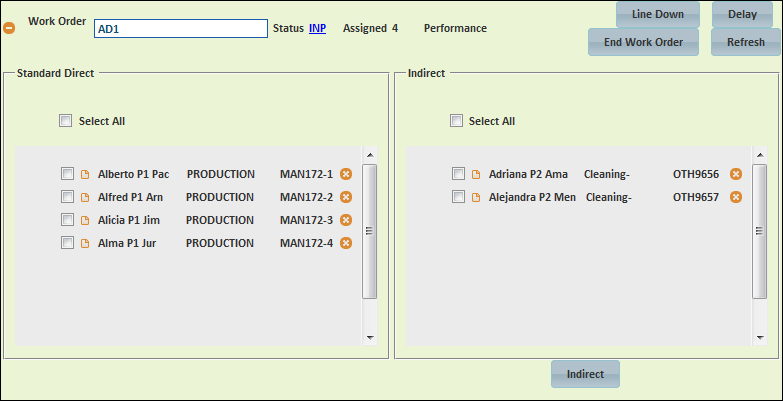The height and width of the screenshot is (401, 783).
Task: Click the remove icon next to MAN172-2
Action: tap(346, 197)
